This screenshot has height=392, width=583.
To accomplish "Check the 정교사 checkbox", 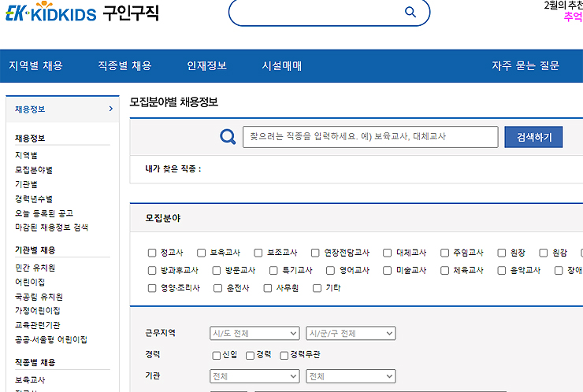I will (x=152, y=253).
